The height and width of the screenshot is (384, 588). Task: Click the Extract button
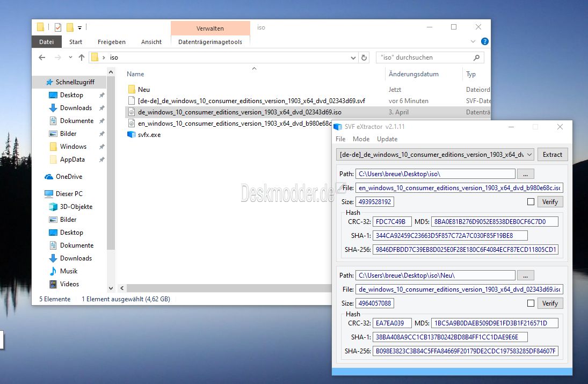[553, 155]
